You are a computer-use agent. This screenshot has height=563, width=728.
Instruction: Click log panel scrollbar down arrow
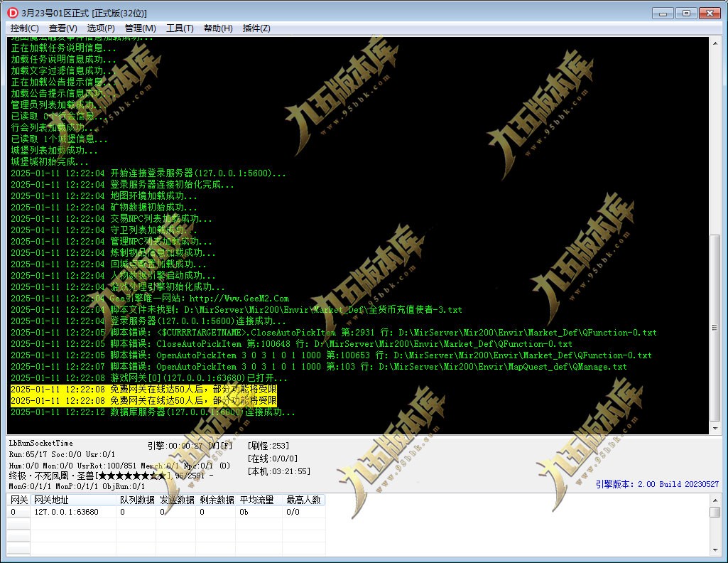tap(715, 428)
